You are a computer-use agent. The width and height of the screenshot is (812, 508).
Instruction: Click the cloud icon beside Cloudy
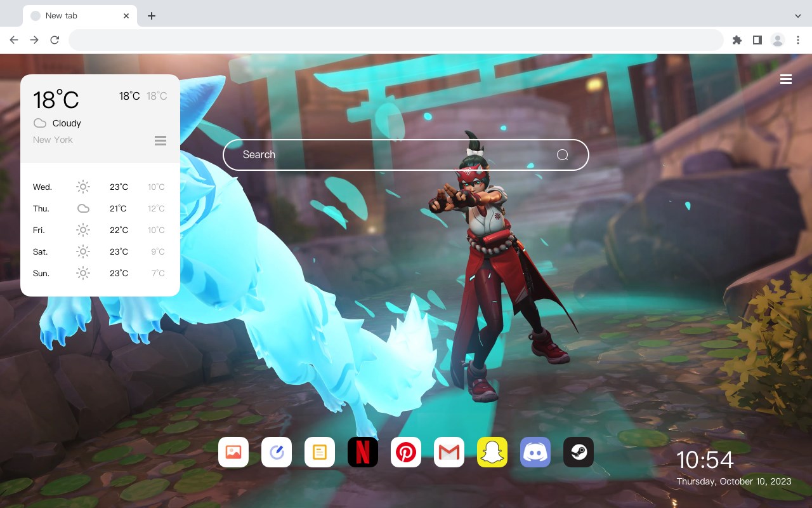tap(40, 123)
